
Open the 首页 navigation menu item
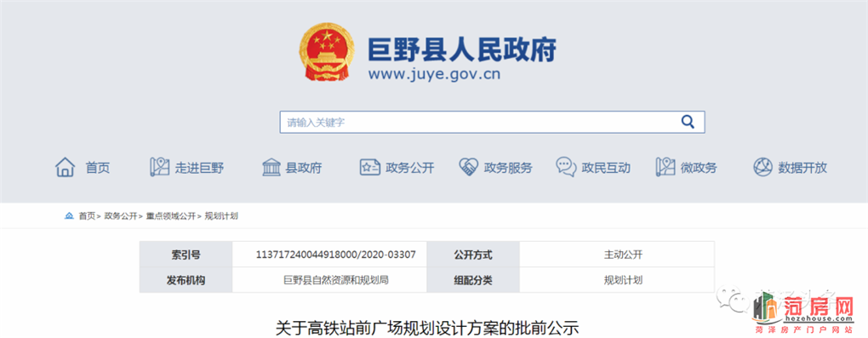pos(97,168)
